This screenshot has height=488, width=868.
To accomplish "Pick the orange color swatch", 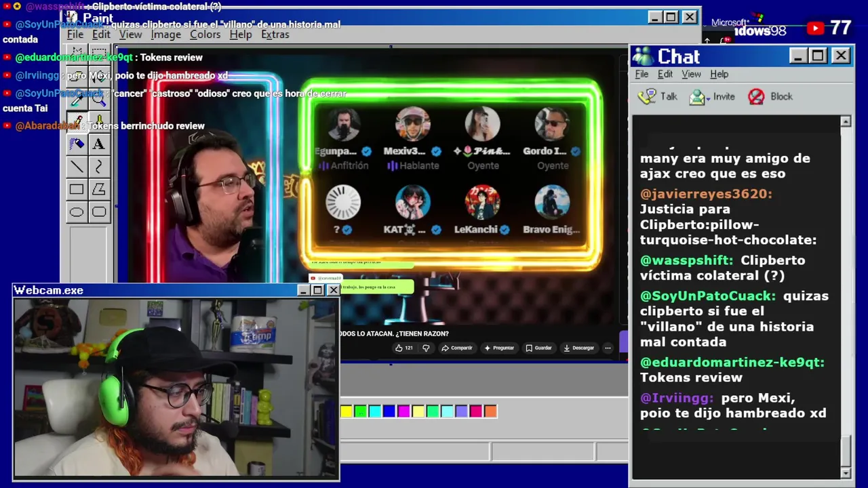I will point(490,411).
